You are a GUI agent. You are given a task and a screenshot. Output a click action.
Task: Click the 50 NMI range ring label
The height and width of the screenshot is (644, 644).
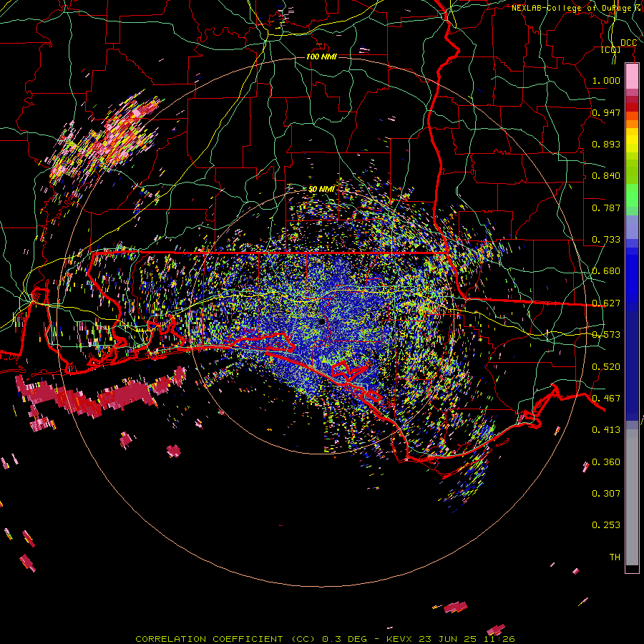click(321, 189)
